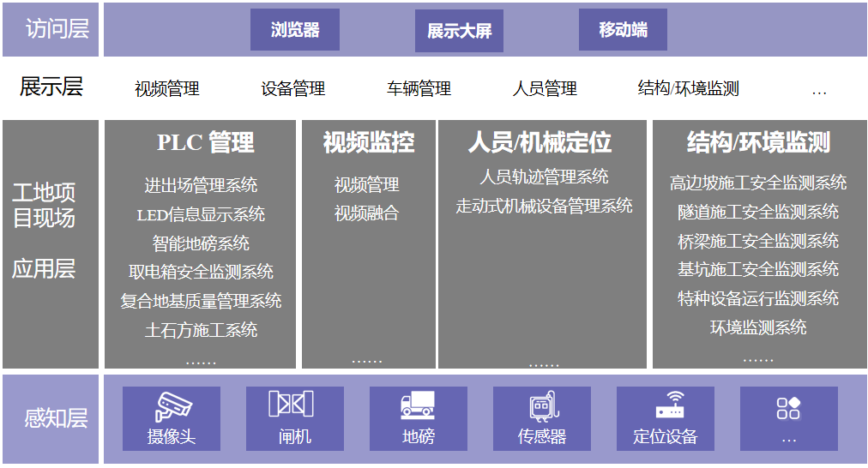868x468 pixels.
Task: Click the 应用层 label
Action: pyautogui.click(x=44, y=269)
